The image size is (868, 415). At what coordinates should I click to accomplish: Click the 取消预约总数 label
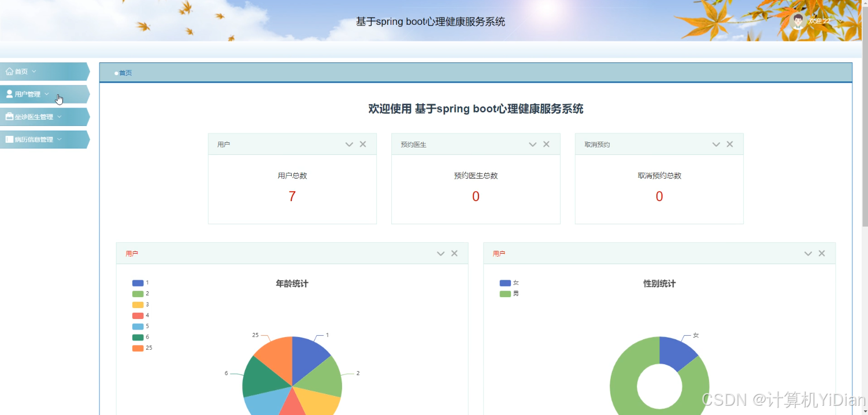click(x=659, y=176)
